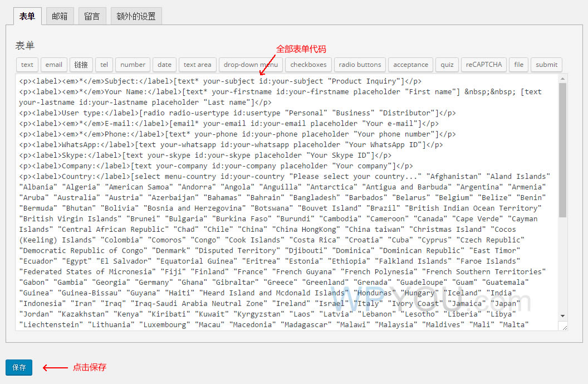Click the 保存 button to save the form
This screenshot has width=588, height=384.
[19, 367]
